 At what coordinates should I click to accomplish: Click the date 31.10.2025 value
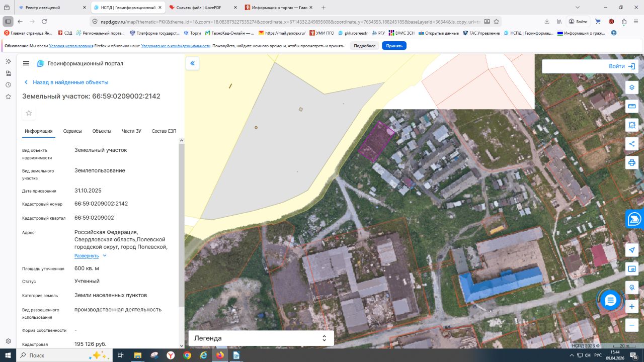(88, 191)
